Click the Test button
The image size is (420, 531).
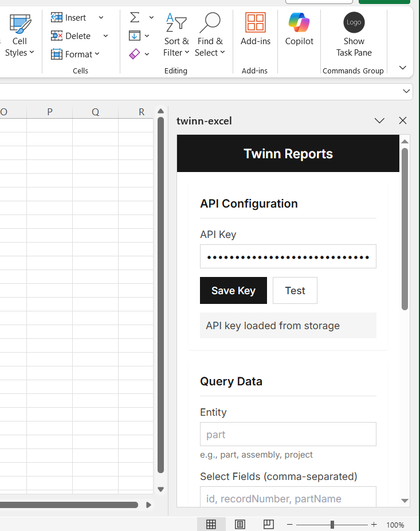(x=295, y=291)
